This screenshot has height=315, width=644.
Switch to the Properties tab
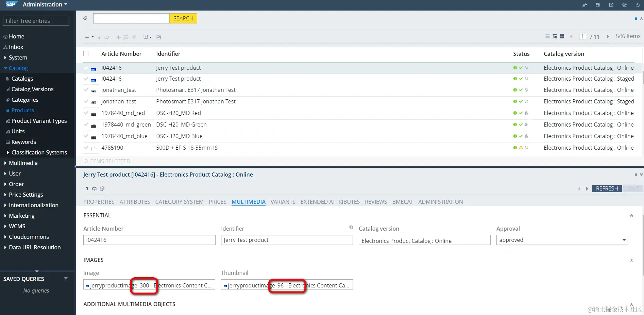pos(99,202)
